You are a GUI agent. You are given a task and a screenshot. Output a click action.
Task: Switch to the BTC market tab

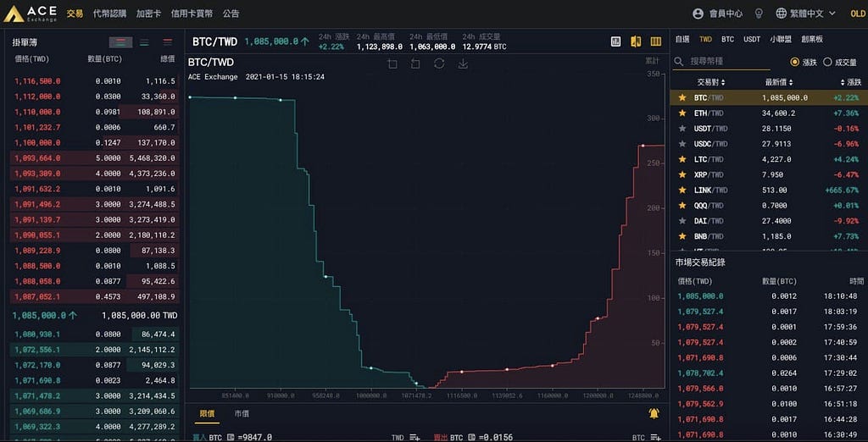click(x=727, y=39)
